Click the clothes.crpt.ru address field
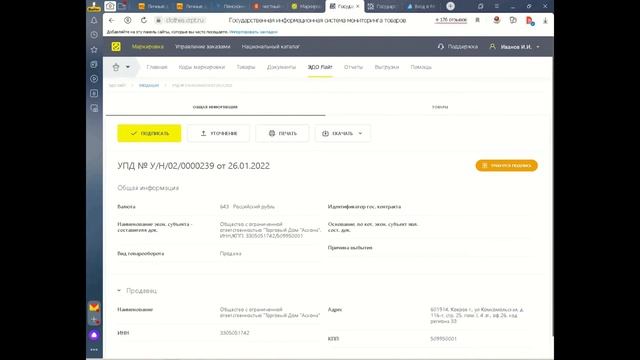 pyautogui.click(x=185, y=20)
